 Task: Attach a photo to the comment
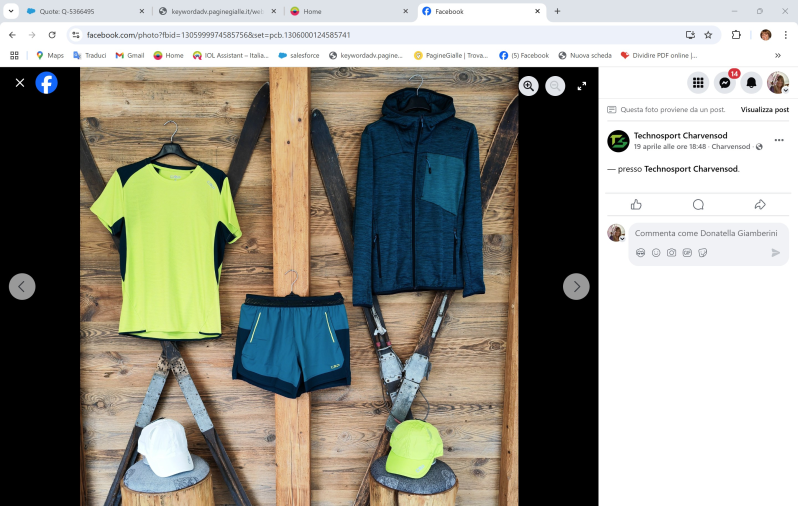point(671,252)
